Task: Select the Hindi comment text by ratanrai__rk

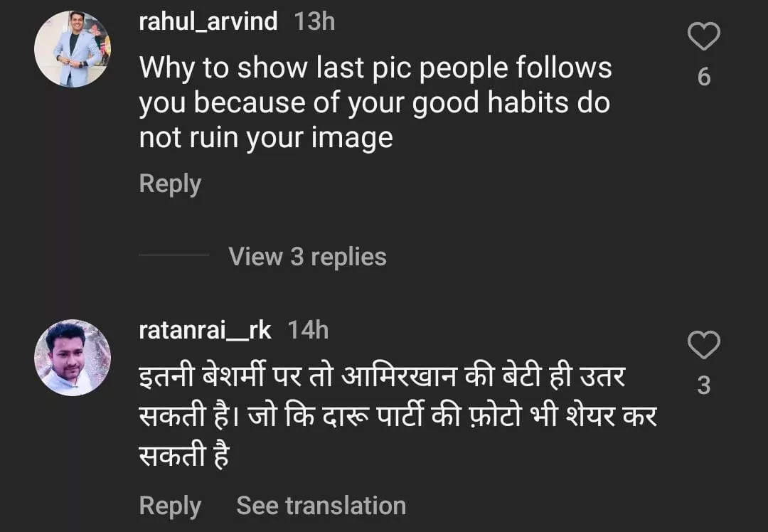Action: point(382,377)
